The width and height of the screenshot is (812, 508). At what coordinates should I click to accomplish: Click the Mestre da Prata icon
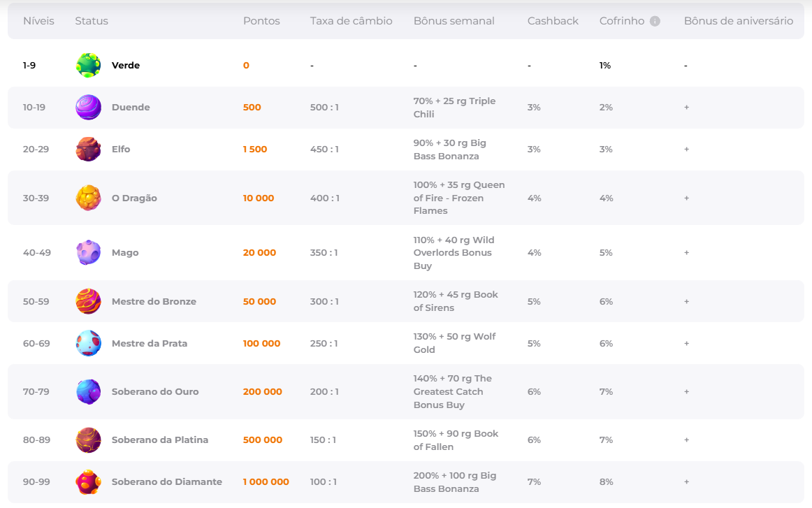point(88,343)
